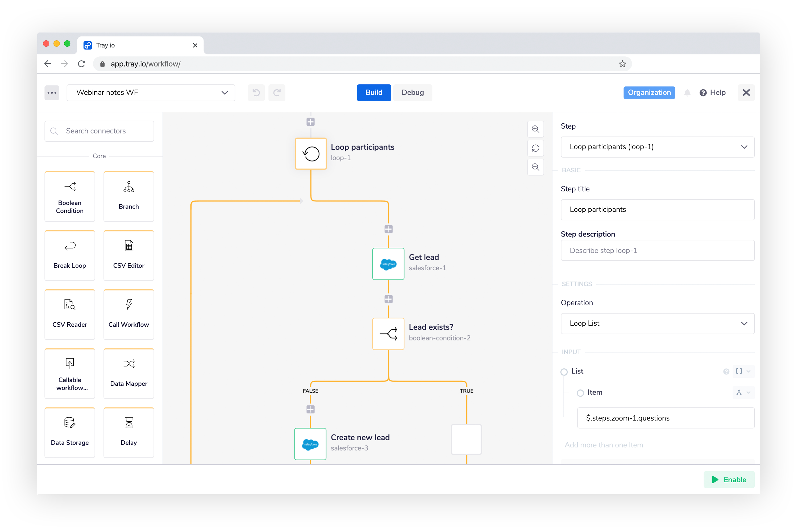
Task: Switch to Debug tab
Action: tap(414, 93)
